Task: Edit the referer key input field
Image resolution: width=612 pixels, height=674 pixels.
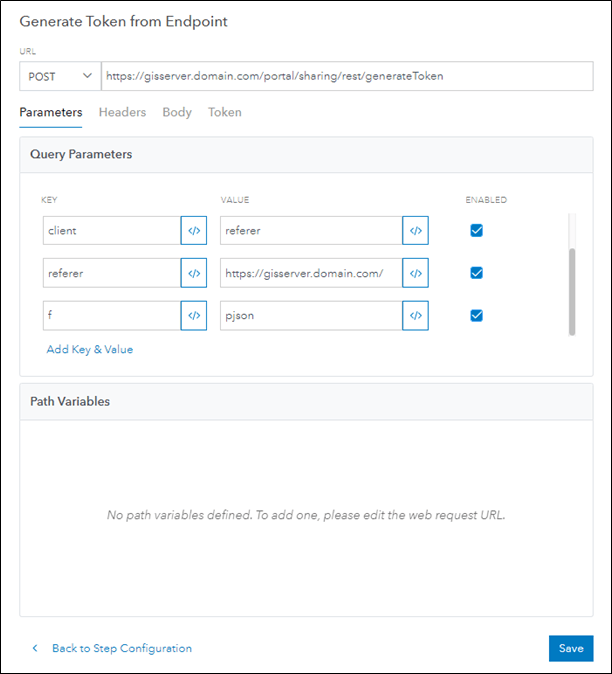Action: [x=112, y=273]
